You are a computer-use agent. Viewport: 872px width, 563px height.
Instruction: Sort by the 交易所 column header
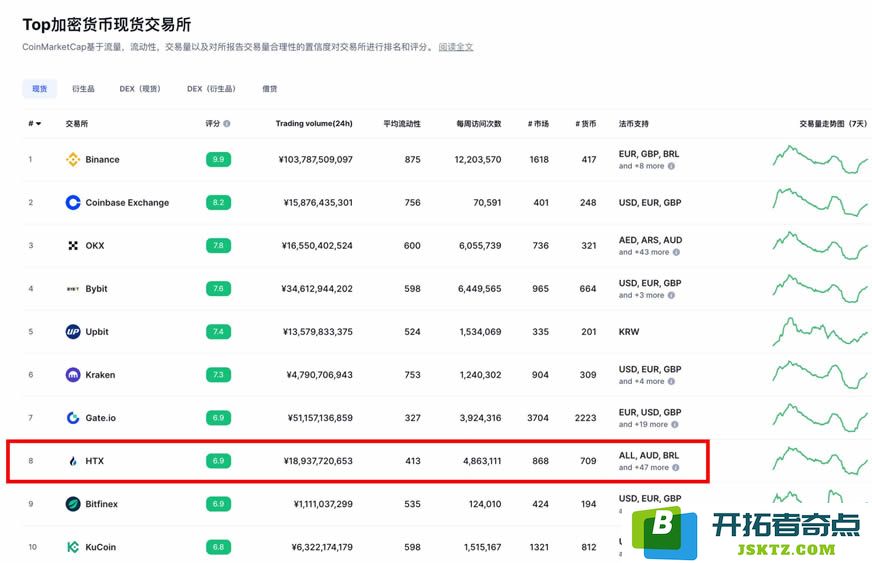pyautogui.click(x=77, y=124)
